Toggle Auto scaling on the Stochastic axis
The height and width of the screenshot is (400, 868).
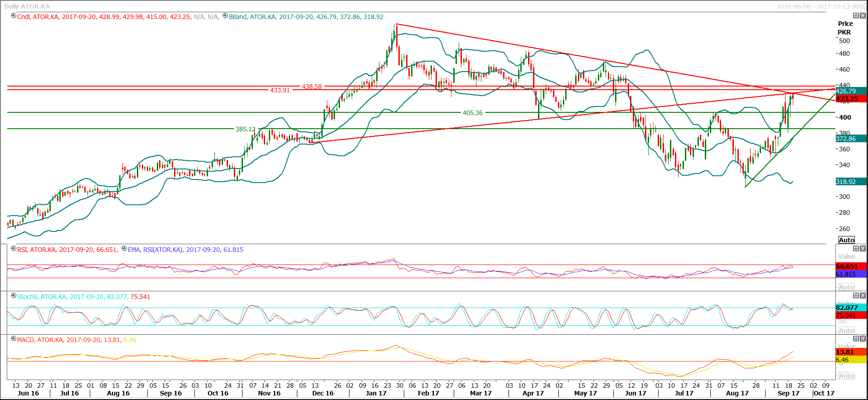click(846, 331)
